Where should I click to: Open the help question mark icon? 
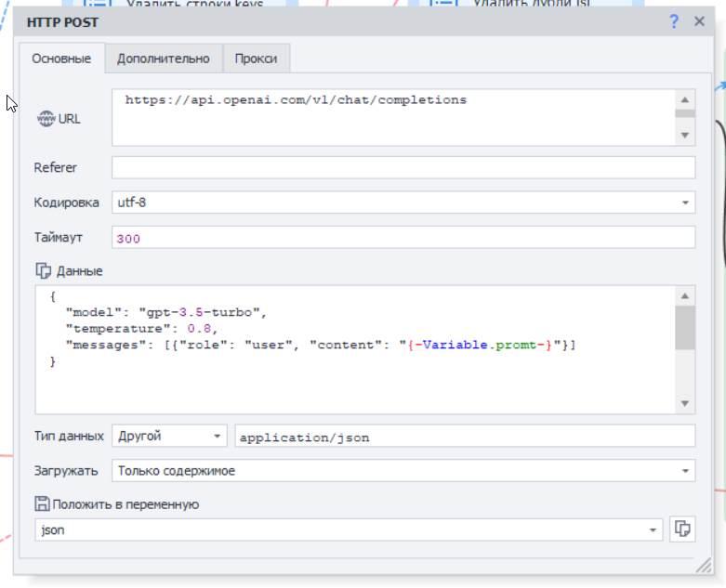[x=674, y=21]
